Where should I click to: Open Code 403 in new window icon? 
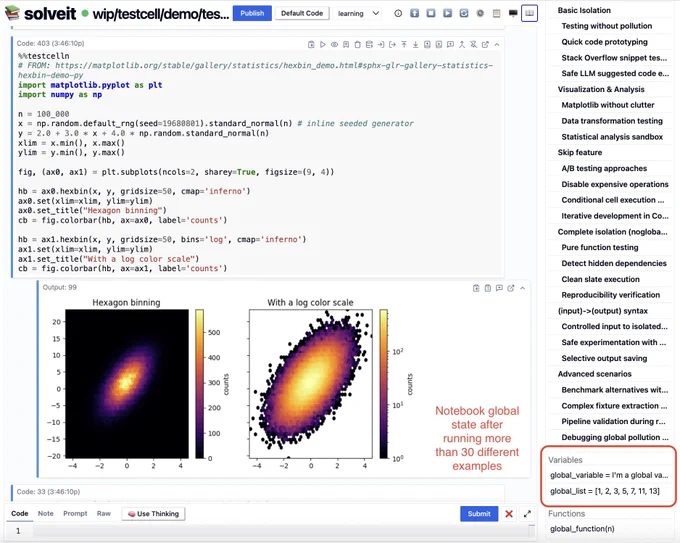485,44
